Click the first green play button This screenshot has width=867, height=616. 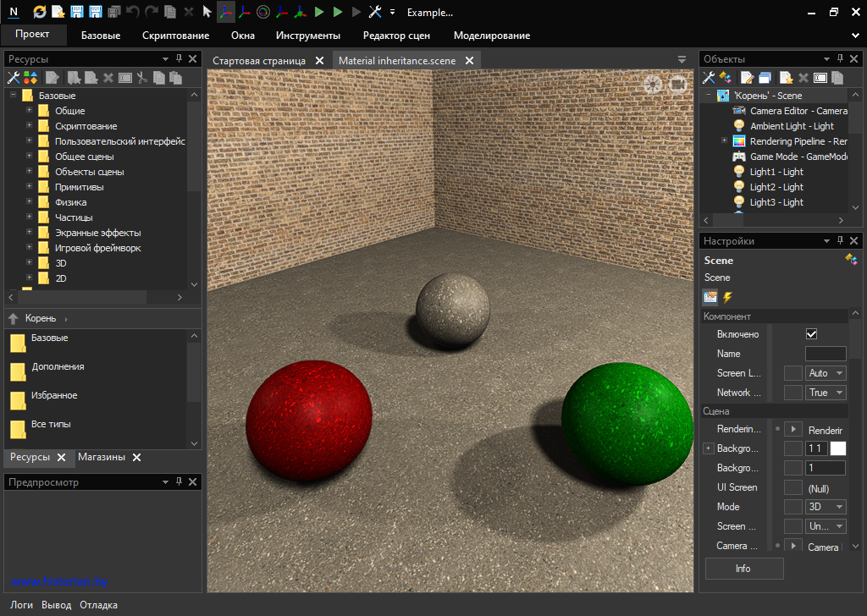point(319,12)
